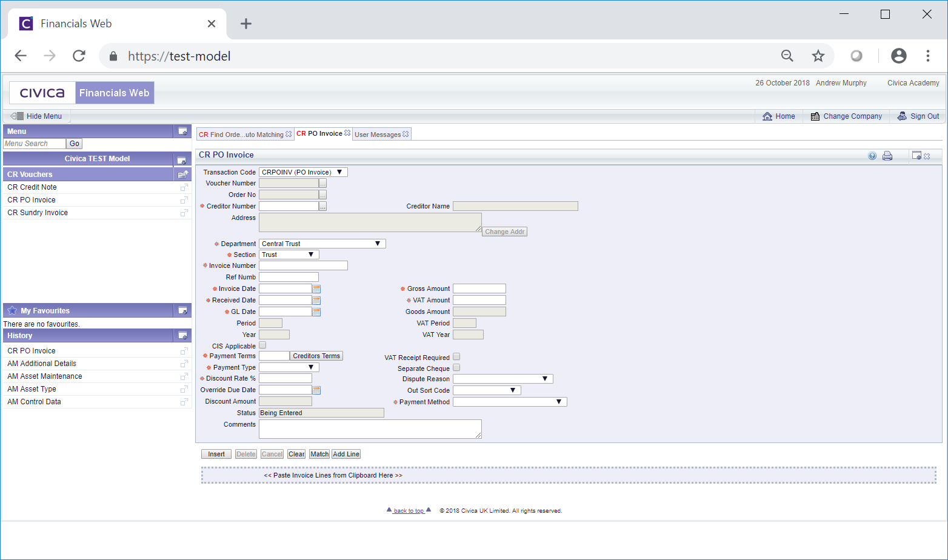Select CR Sundry Invoice menu item
Viewport: 948px width, 560px height.
38,213
